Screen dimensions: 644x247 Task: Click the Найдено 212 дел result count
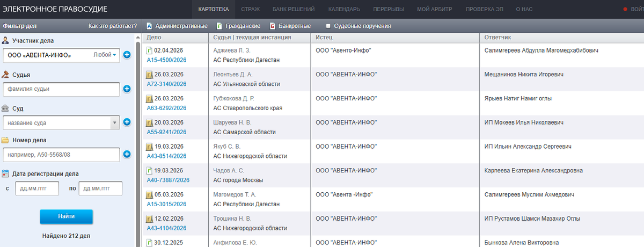coord(67,235)
